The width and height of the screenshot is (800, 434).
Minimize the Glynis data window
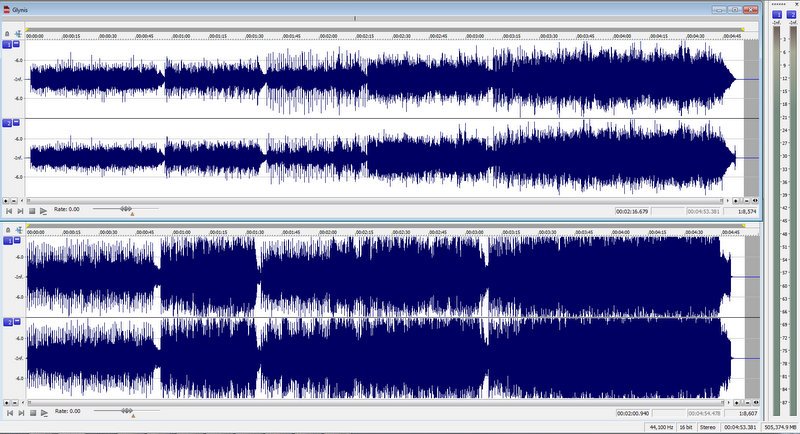(x=719, y=10)
